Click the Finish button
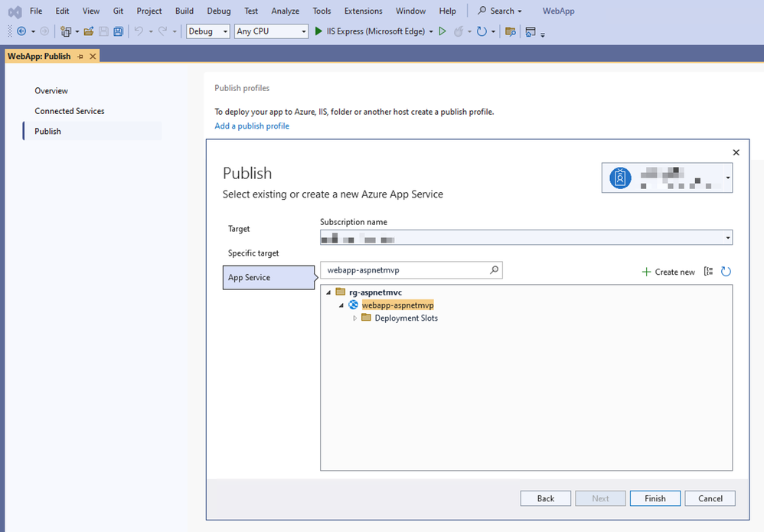 tap(655, 498)
